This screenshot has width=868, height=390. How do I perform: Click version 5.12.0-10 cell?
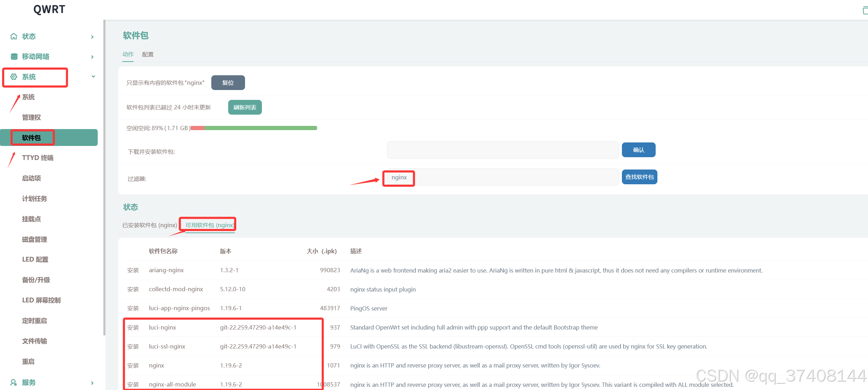(x=233, y=289)
